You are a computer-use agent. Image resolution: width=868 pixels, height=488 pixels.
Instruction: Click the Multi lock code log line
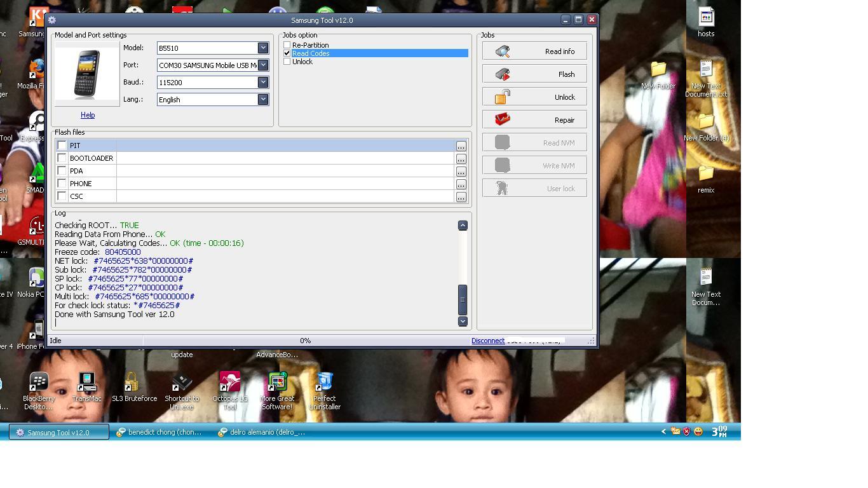[125, 297]
